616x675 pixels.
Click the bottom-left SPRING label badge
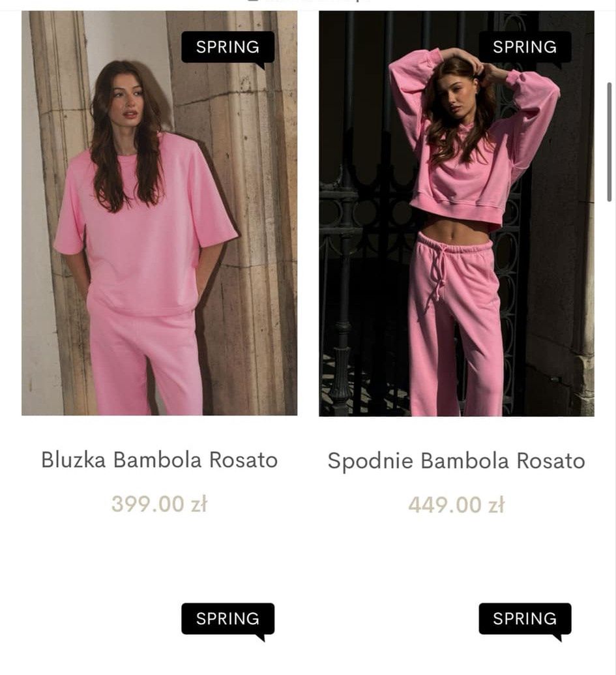[227, 619]
